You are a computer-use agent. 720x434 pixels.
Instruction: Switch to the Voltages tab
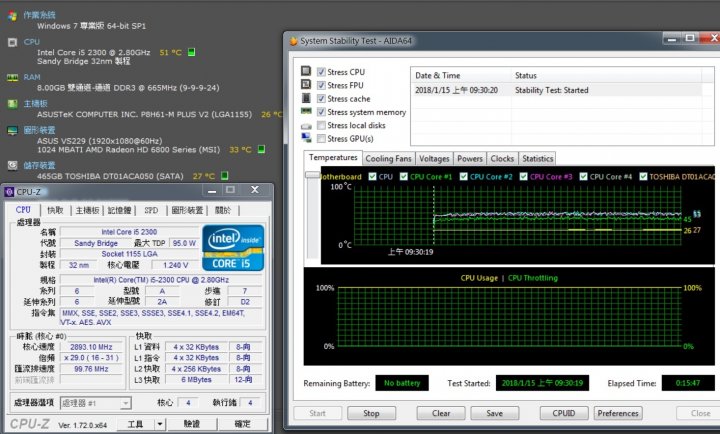434,158
